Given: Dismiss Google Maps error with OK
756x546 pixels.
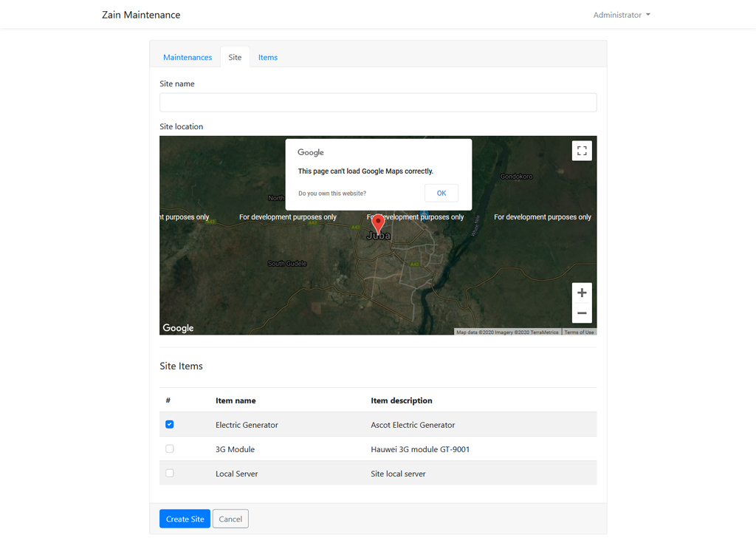Looking at the screenshot, I should (x=441, y=193).
